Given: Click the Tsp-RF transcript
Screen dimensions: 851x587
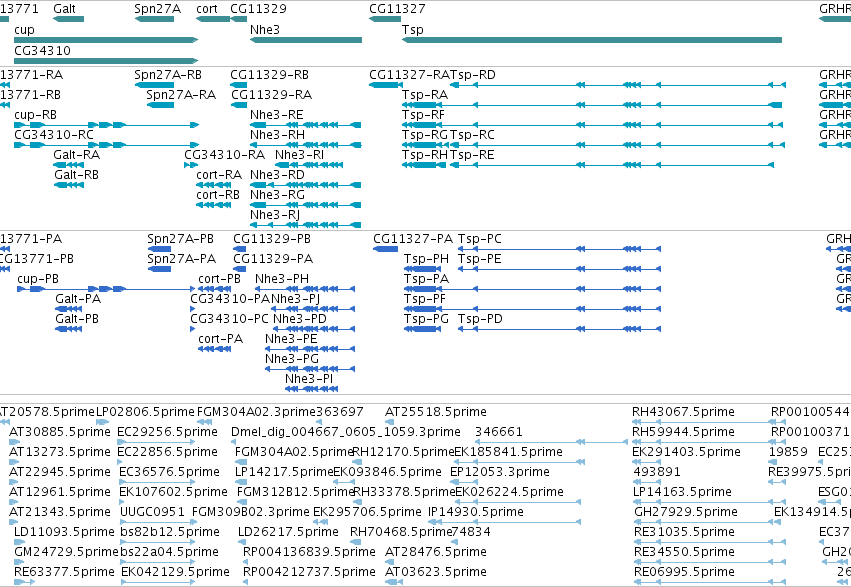Looking at the screenshot, I should (593, 125).
